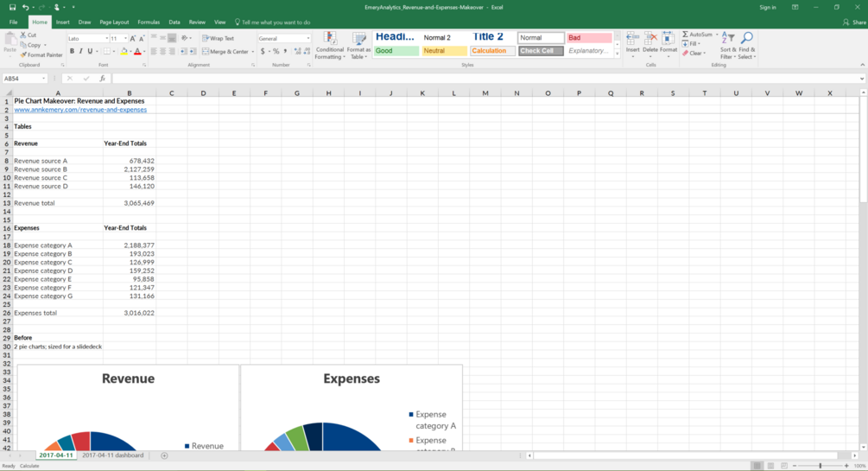
Task: Switch to the Insert ribbon tab
Action: [x=62, y=22]
